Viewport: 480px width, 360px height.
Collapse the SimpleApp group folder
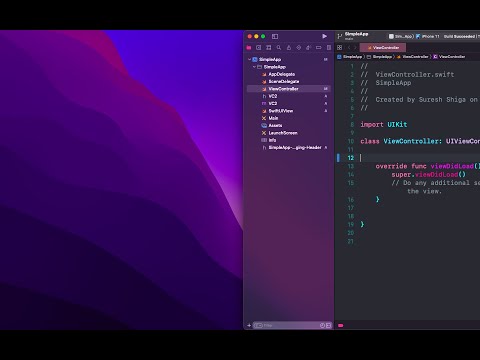[254, 67]
